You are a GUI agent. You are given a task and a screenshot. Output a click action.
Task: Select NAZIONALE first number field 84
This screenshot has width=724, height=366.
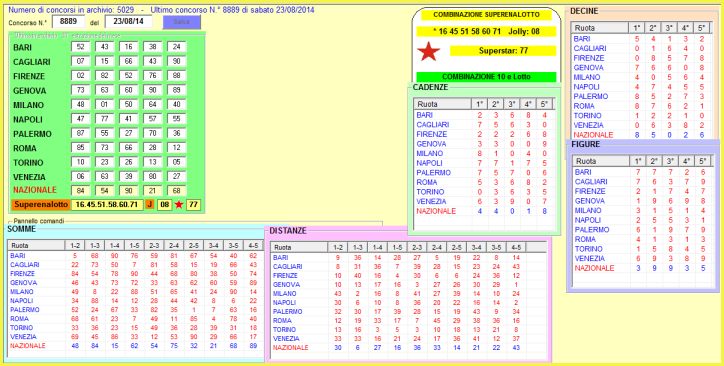[81, 190]
